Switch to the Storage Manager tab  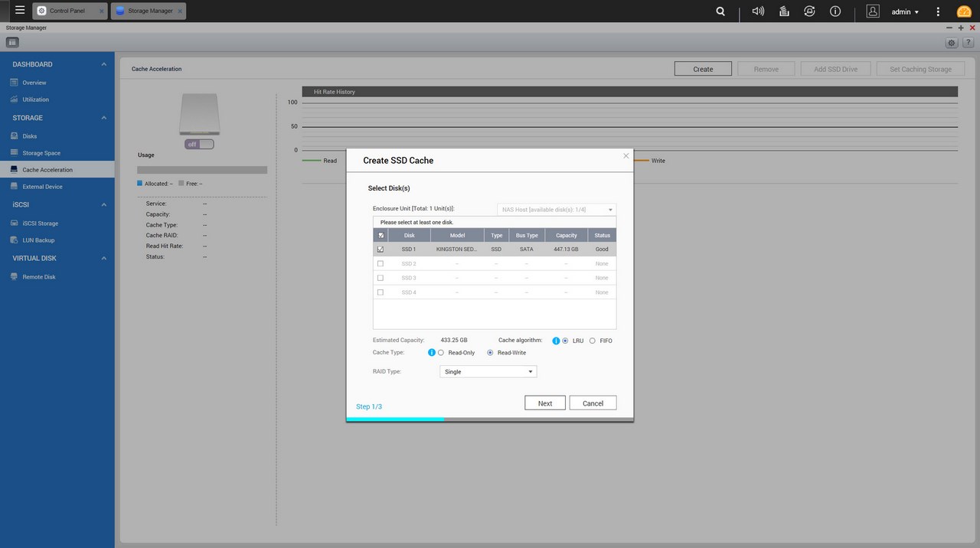149,11
